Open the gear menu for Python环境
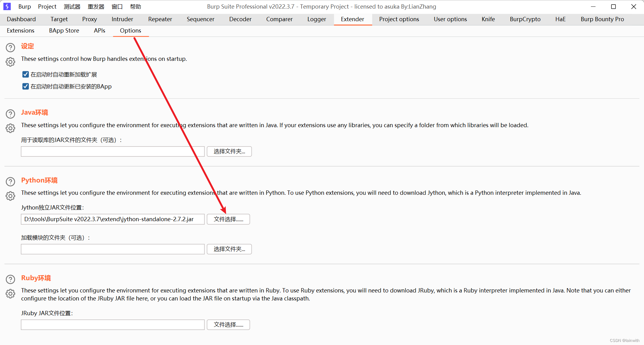 pyautogui.click(x=10, y=196)
